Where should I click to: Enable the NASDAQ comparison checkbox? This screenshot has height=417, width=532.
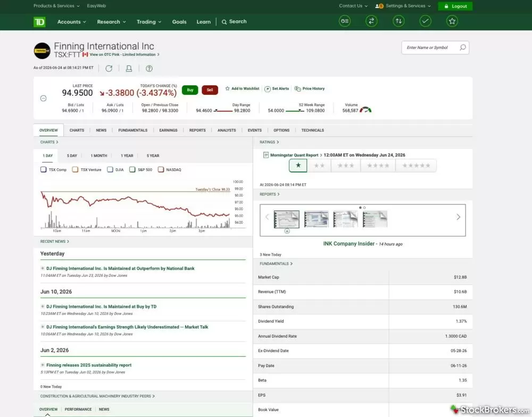coord(161,169)
